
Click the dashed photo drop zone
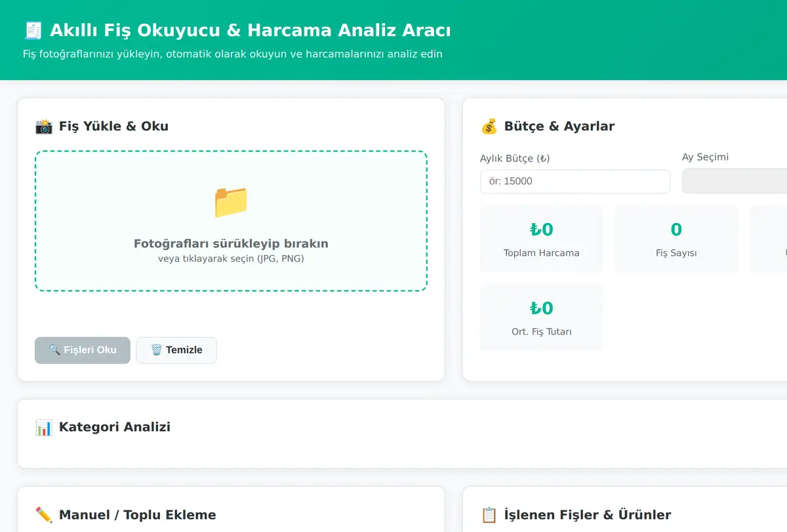click(231, 221)
